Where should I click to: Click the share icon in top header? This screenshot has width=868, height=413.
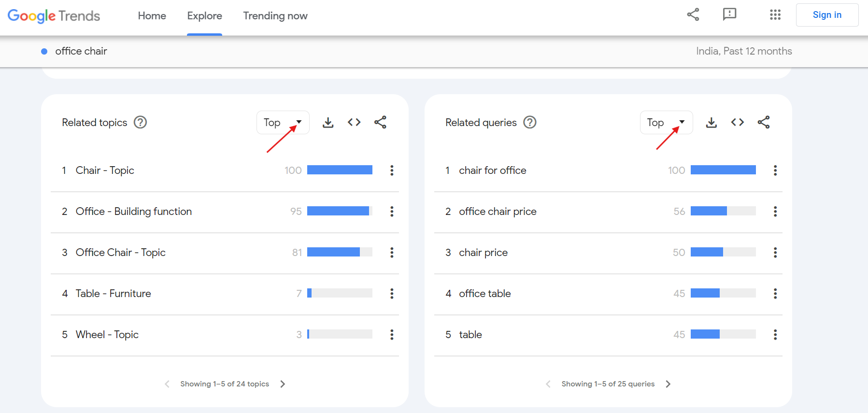tap(693, 14)
